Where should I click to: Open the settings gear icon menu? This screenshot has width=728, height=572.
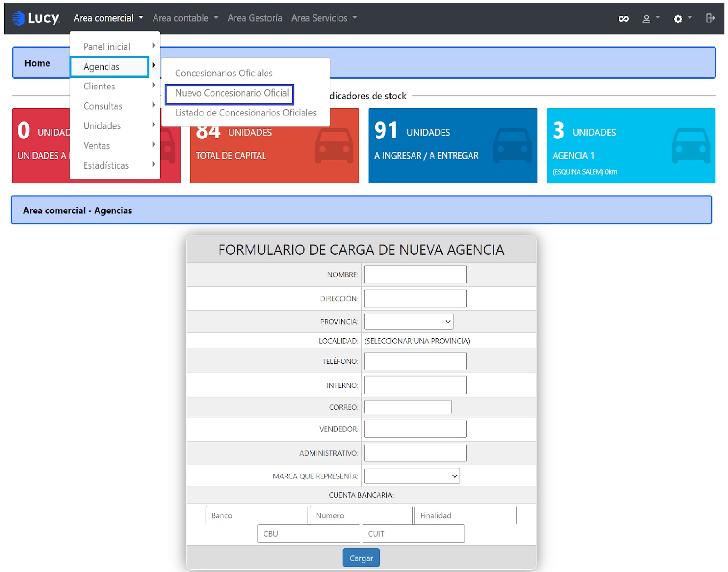682,19
